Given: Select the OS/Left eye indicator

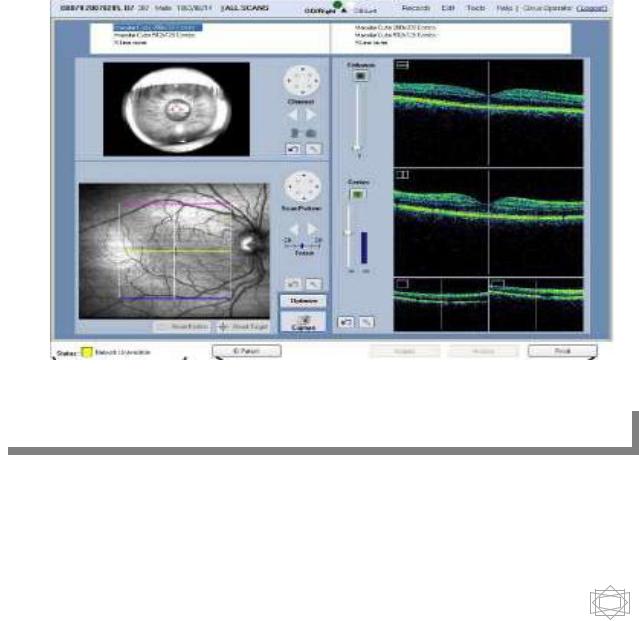Looking at the screenshot, I should (x=365, y=11).
